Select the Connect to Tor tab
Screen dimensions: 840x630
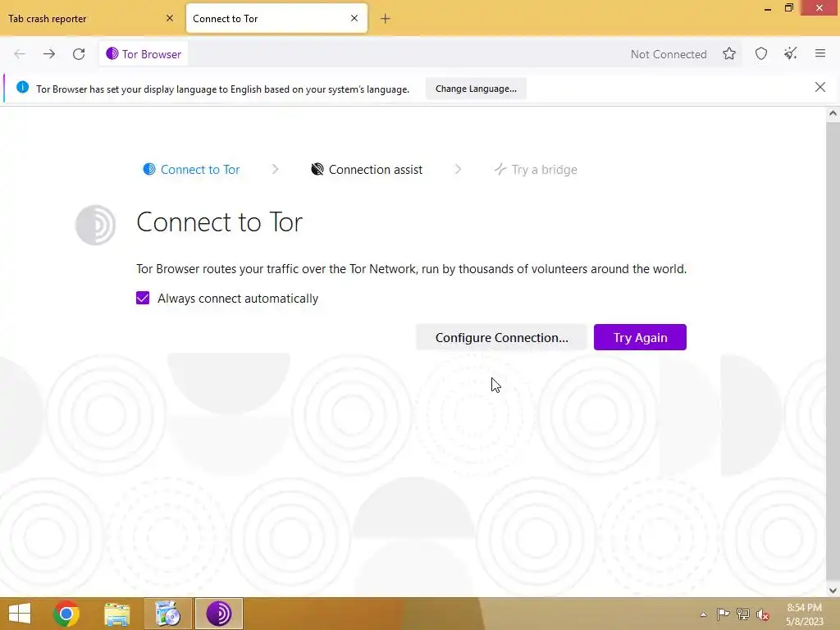click(277, 18)
